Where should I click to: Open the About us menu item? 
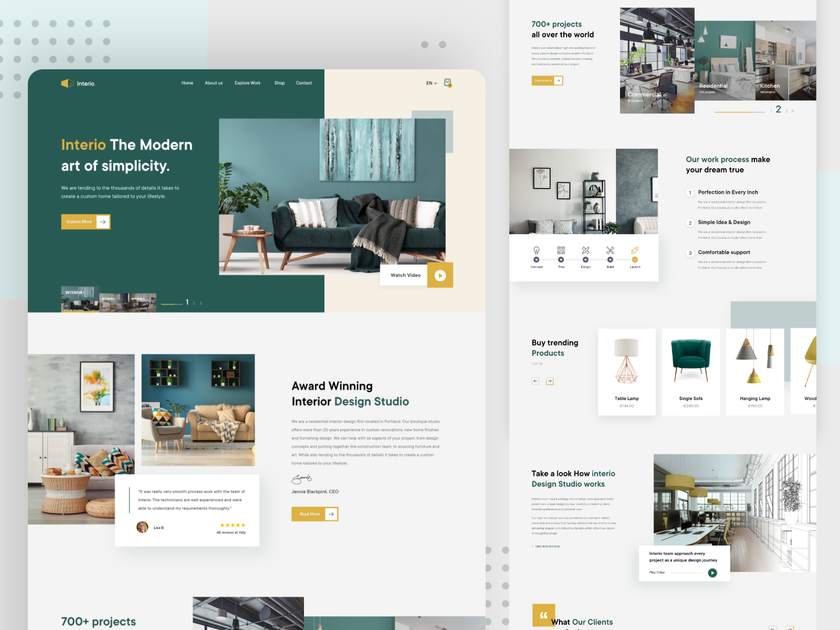tap(214, 83)
